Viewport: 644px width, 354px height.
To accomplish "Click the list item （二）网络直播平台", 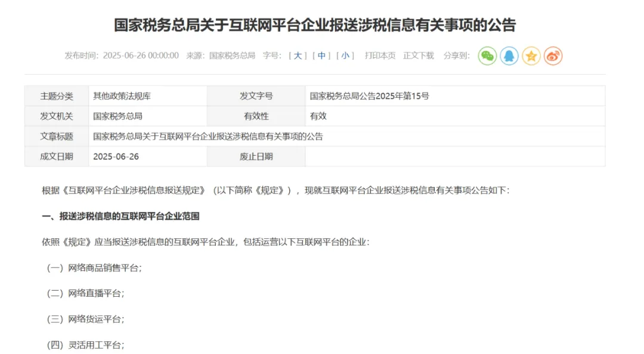I will tap(85, 294).
